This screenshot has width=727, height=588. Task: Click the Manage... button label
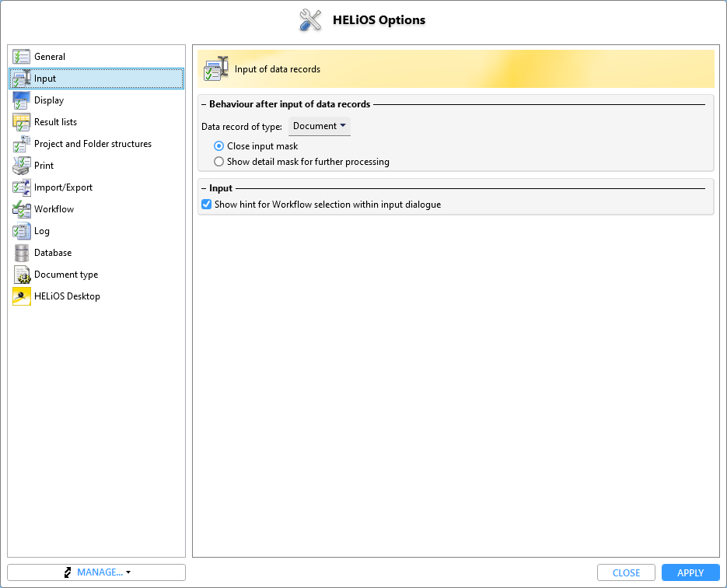coord(100,572)
